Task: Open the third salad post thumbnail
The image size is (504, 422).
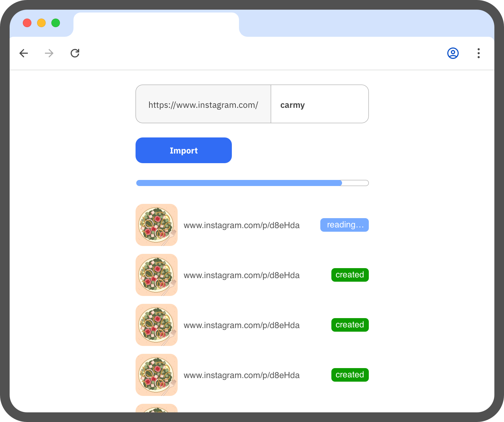Action: coord(156,325)
